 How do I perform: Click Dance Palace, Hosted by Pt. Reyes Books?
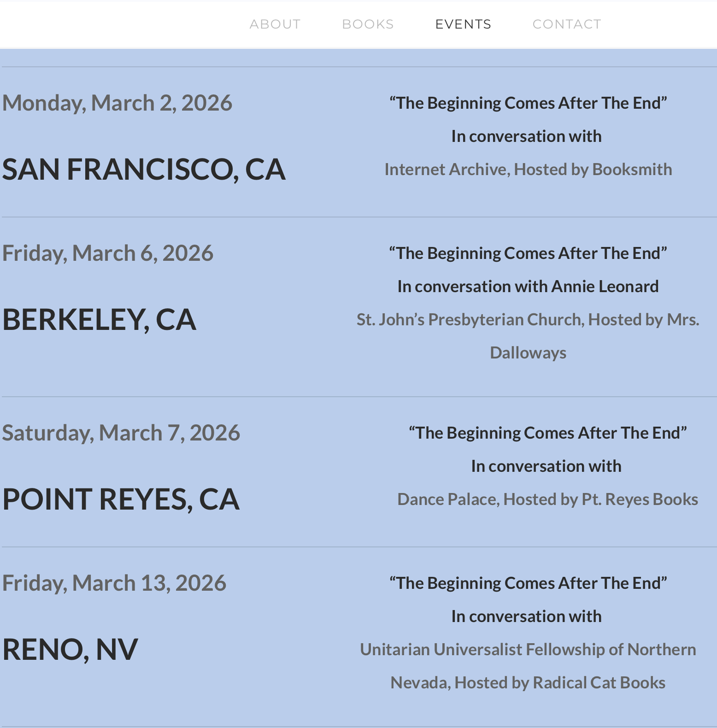[x=547, y=499]
